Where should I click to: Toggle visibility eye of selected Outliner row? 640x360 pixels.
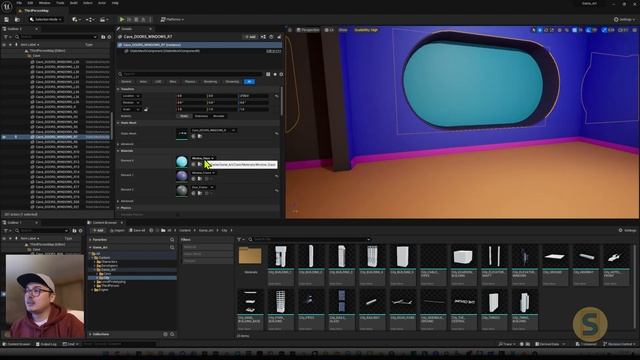(x=4, y=137)
